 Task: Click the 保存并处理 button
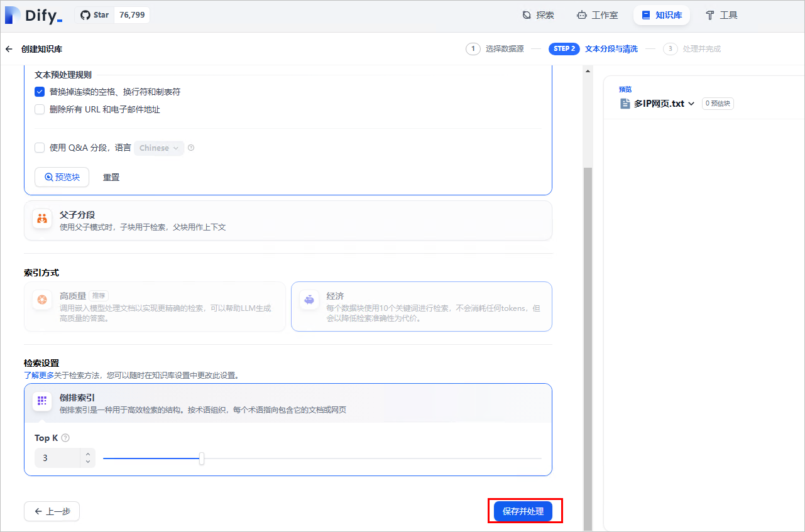[x=523, y=511]
